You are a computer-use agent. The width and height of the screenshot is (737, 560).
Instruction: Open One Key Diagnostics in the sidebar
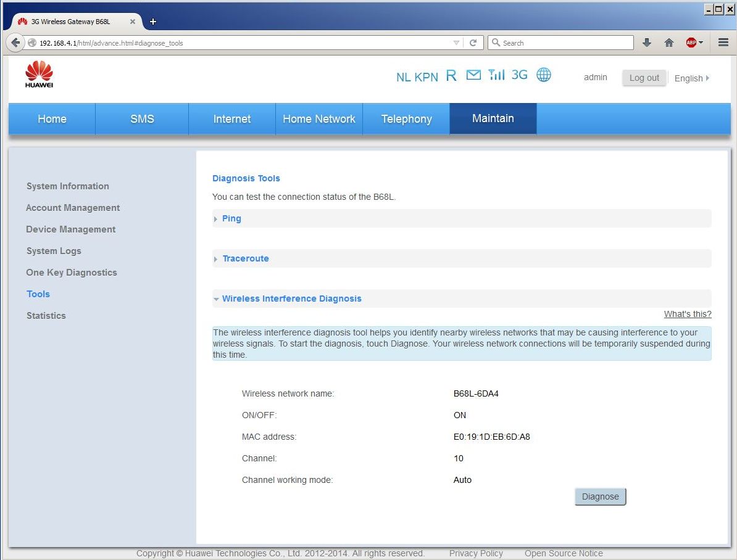[72, 273]
